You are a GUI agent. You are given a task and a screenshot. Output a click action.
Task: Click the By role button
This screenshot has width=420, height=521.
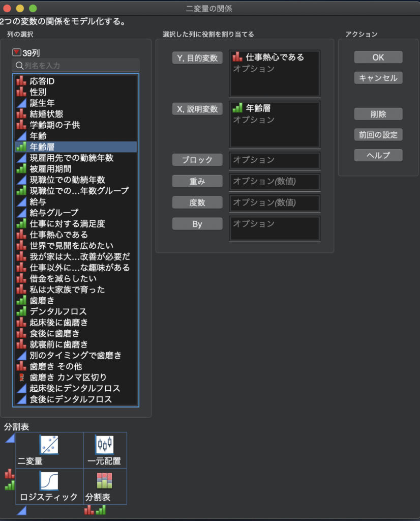[197, 224]
